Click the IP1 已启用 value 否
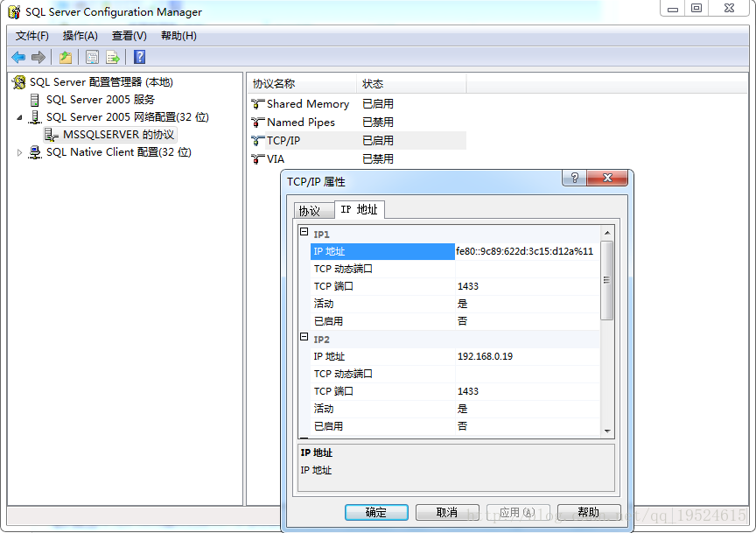756x533 pixels. click(528, 321)
